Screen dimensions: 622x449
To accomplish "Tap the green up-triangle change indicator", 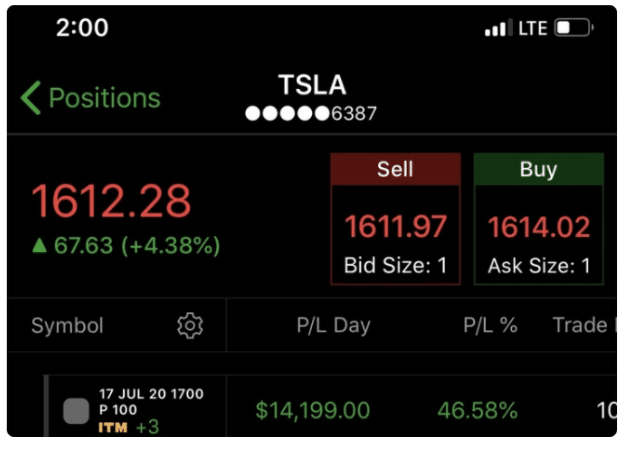I will 39,245.
